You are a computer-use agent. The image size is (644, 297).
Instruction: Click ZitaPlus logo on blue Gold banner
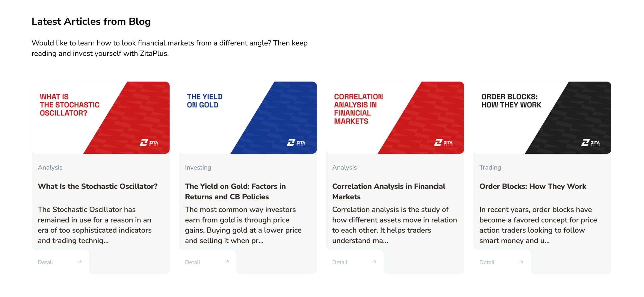(x=296, y=143)
